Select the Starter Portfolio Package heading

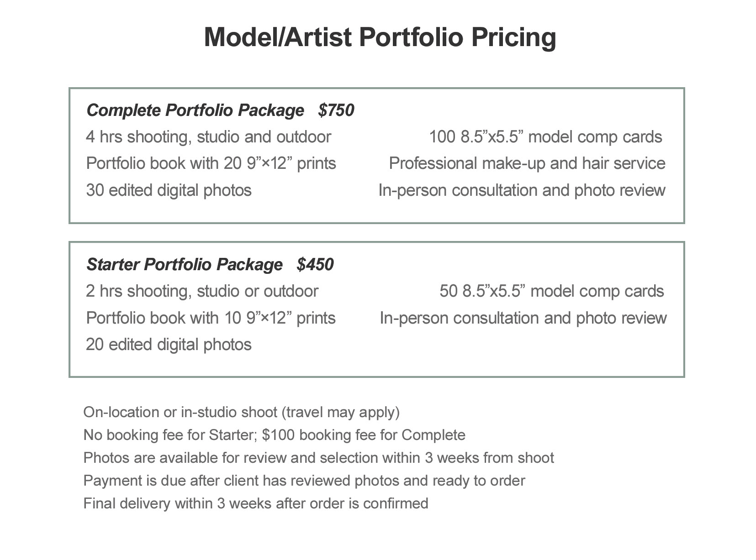point(185,264)
